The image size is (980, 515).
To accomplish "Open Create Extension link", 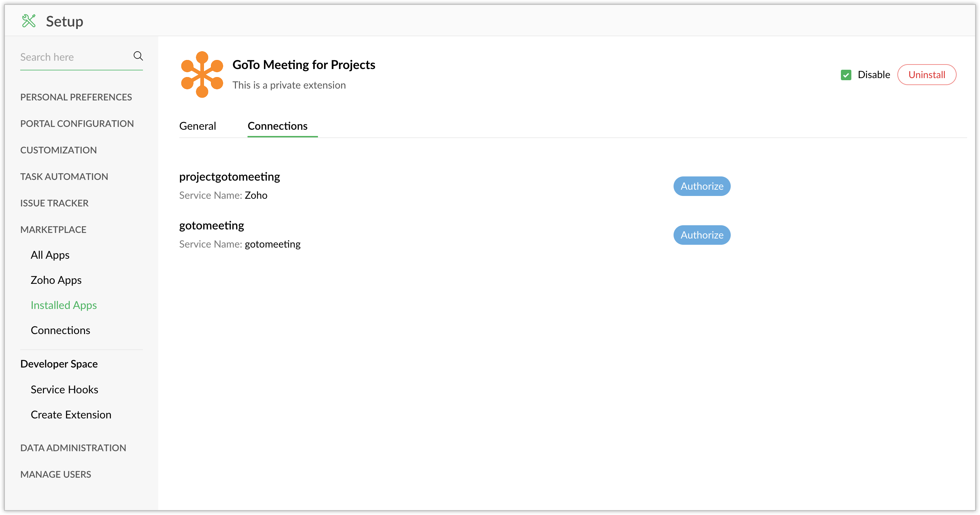I will pyautogui.click(x=71, y=415).
